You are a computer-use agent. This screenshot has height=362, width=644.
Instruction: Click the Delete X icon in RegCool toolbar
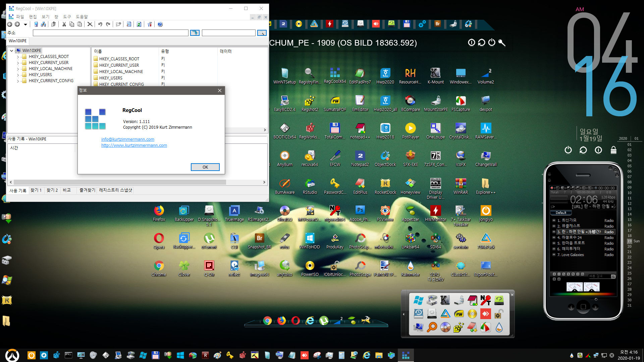pos(90,24)
